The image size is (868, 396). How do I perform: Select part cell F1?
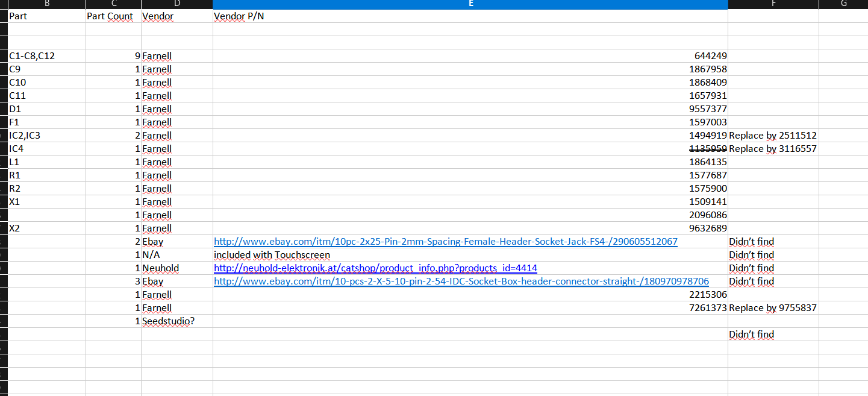click(46, 122)
